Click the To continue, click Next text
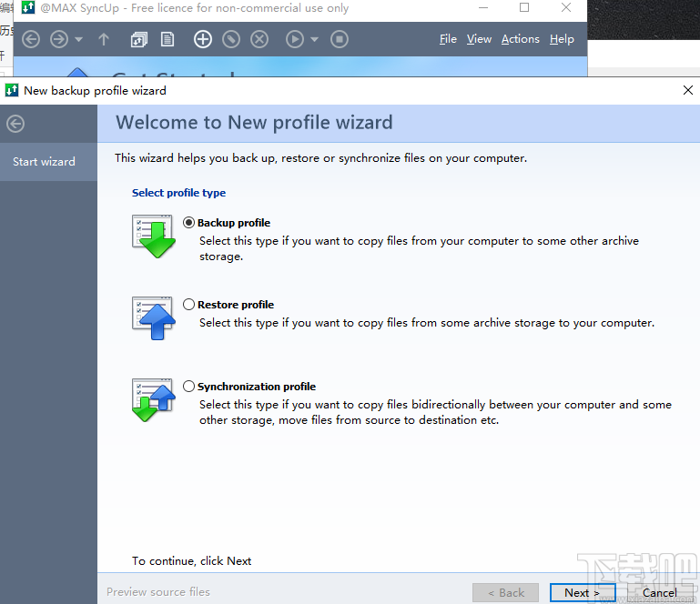 (x=191, y=560)
